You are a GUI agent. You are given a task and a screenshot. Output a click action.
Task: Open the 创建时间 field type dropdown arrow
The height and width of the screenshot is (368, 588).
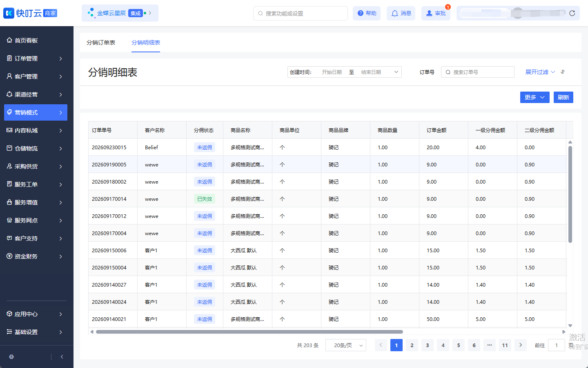396,72
